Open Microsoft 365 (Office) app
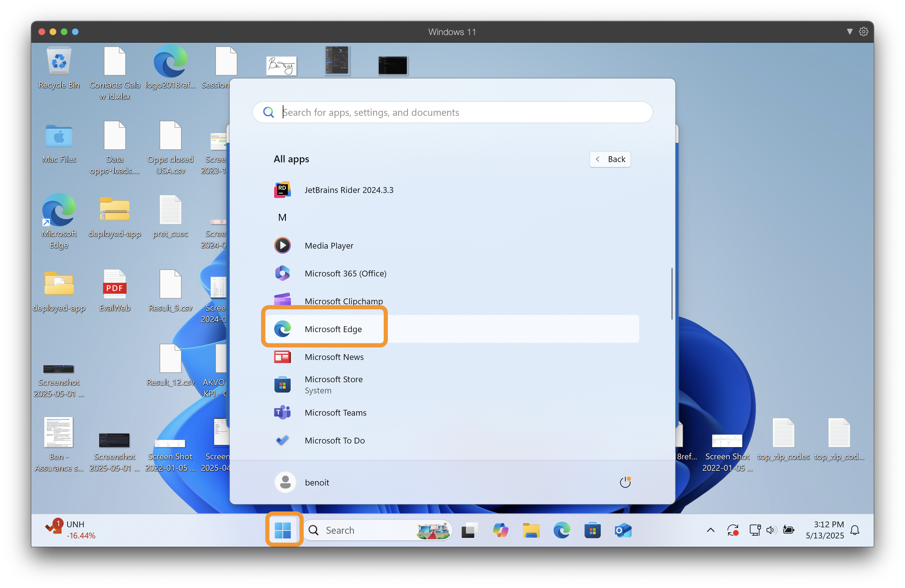 452,273
